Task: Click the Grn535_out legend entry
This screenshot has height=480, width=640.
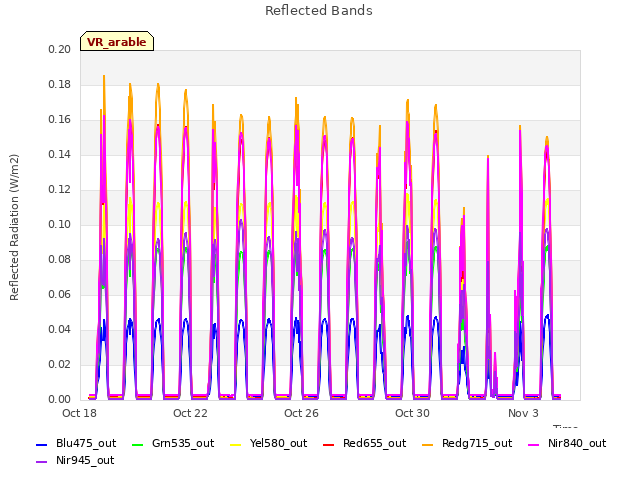Action: [x=173, y=443]
